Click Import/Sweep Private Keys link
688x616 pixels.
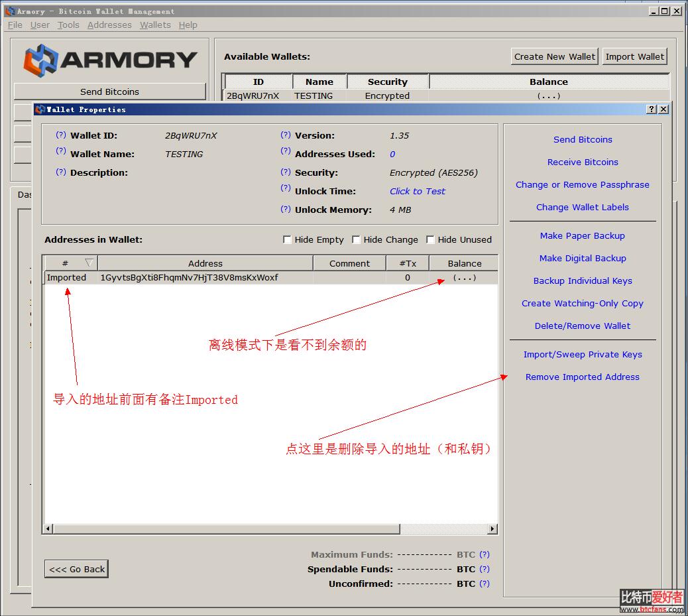[583, 354]
